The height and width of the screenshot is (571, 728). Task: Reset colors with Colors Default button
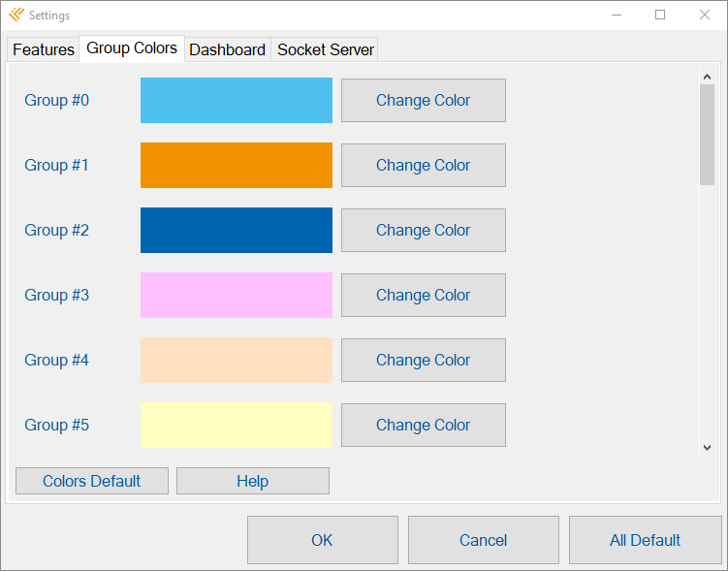pyautogui.click(x=92, y=481)
